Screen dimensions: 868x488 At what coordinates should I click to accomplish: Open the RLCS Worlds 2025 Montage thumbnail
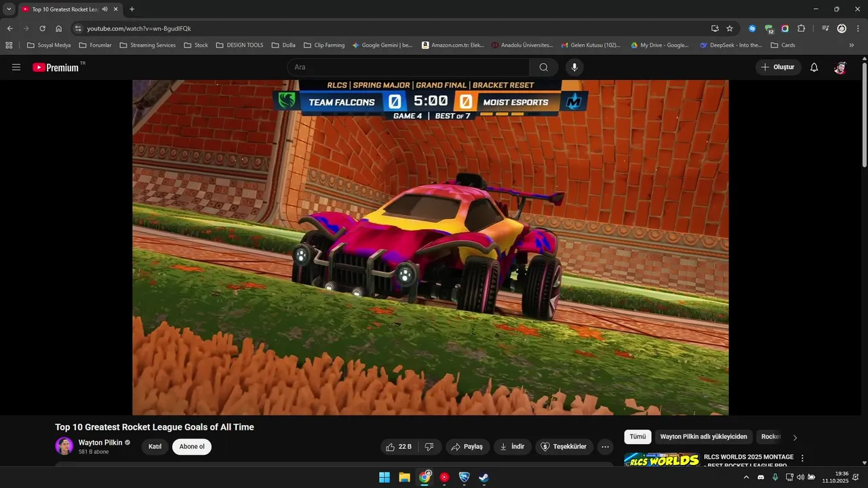662,460
